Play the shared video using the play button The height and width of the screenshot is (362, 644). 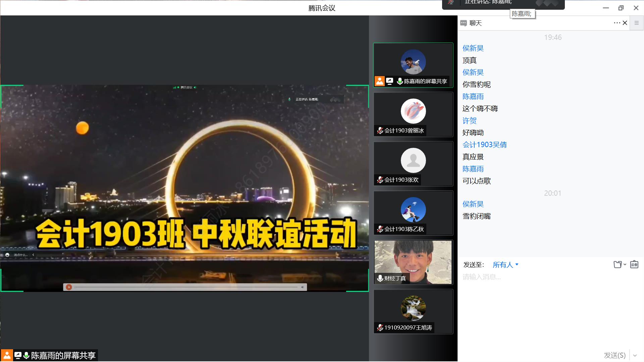(69, 287)
